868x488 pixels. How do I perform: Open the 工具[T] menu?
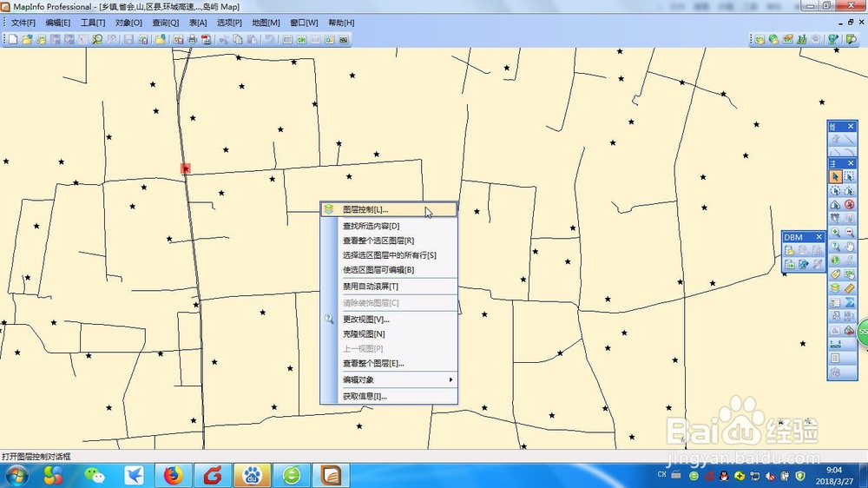coord(93,23)
